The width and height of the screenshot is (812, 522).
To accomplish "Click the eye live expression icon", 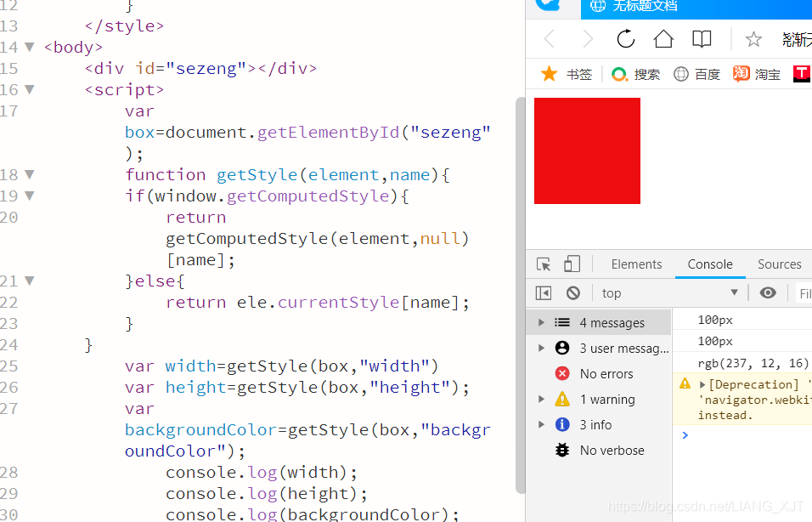I will click(768, 292).
